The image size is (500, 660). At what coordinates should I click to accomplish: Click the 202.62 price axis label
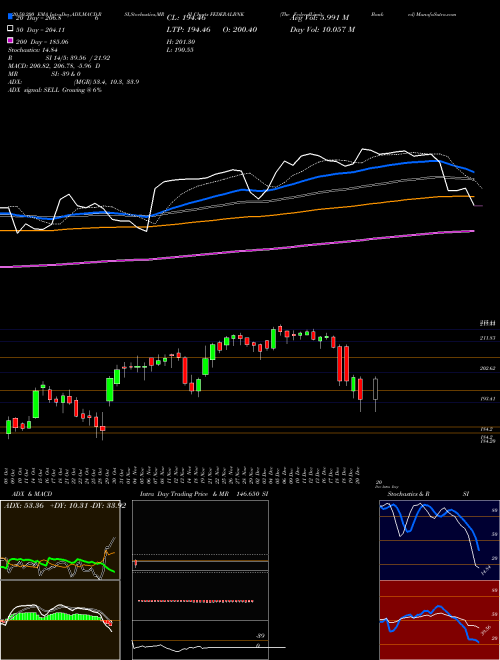488,368
